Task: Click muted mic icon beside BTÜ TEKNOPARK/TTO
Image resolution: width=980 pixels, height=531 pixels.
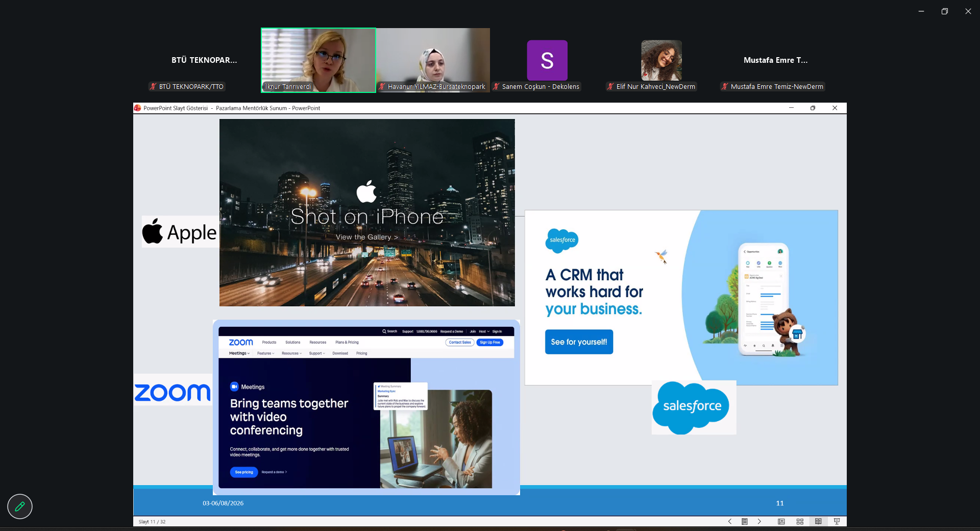Action: point(153,86)
